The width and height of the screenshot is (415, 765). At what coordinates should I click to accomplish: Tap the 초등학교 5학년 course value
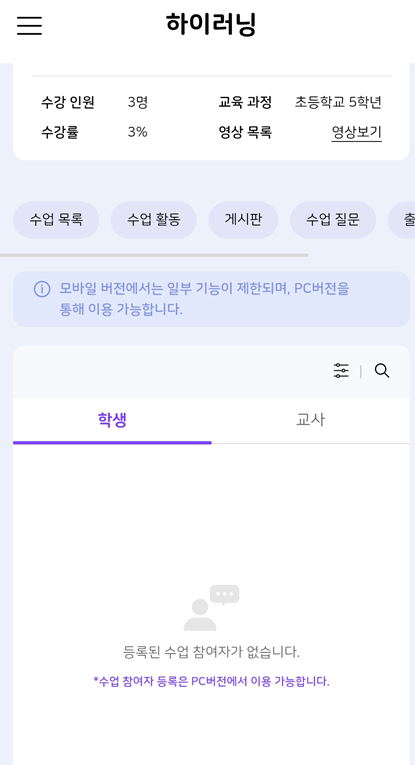coord(338,102)
